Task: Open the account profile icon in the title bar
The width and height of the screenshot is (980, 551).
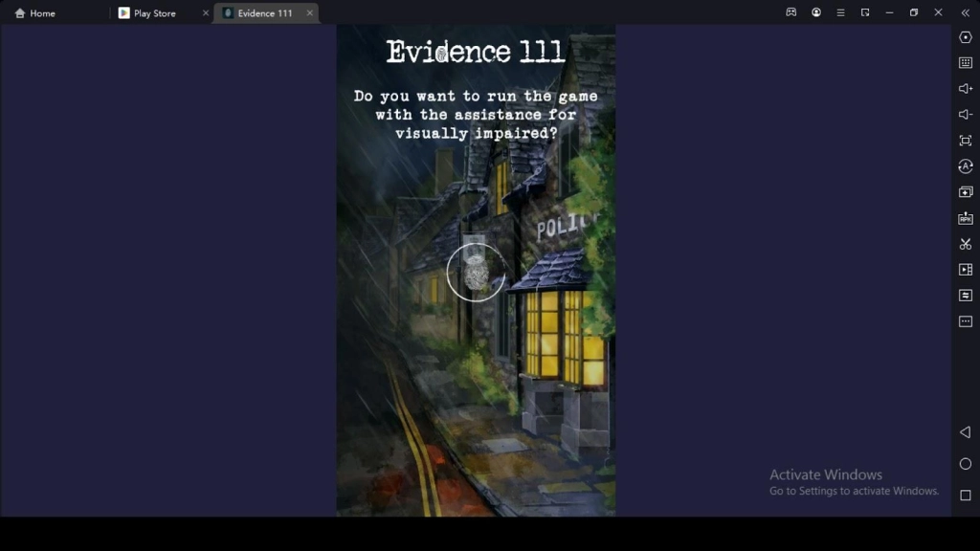Action: coord(815,12)
